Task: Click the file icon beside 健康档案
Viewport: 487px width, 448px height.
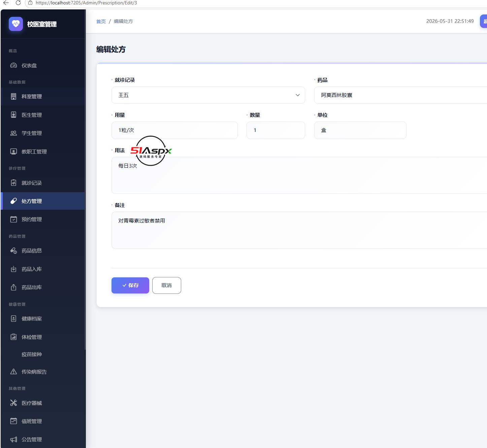Action: pos(13,318)
